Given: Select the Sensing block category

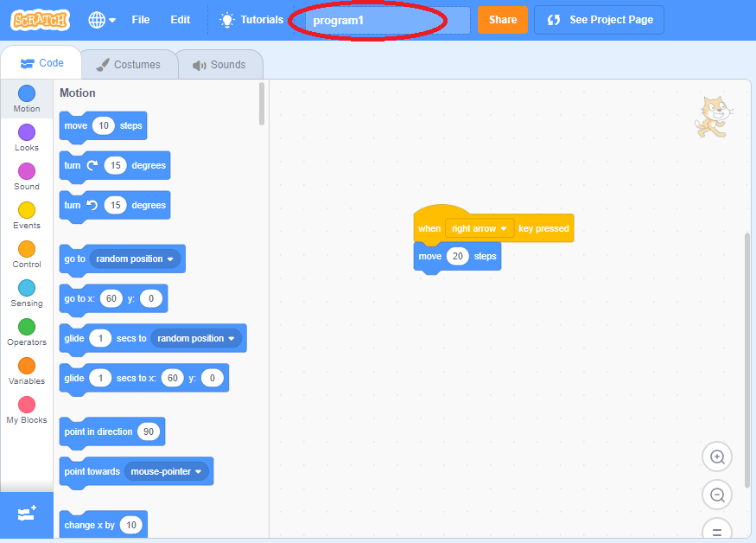Looking at the screenshot, I should [27, 293].
